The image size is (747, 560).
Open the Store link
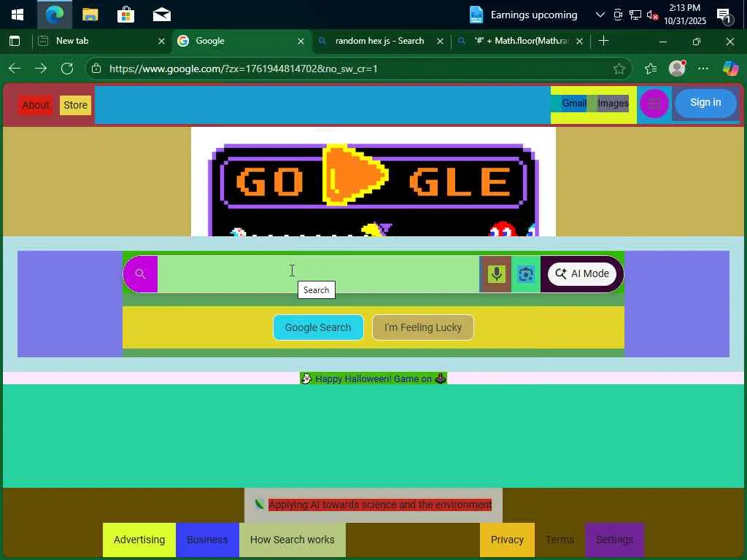[75, 105]
